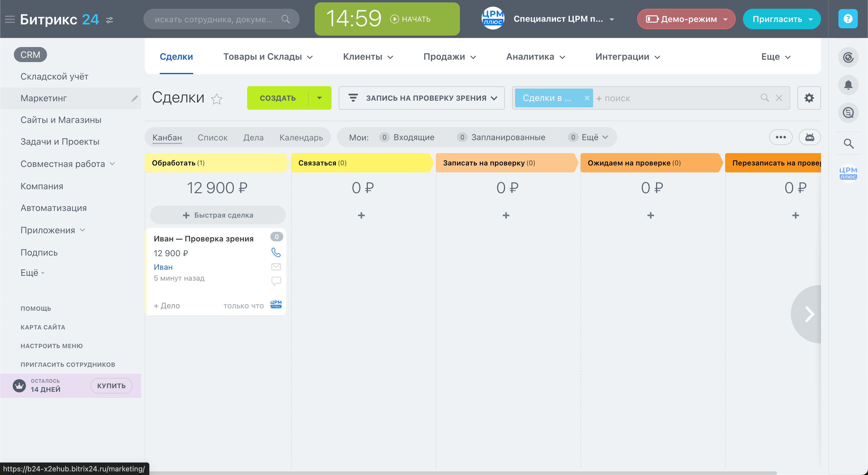This screenshot has height=475, width=868.
Task: Click the robot automation icon above kanban
Action: 809,137
